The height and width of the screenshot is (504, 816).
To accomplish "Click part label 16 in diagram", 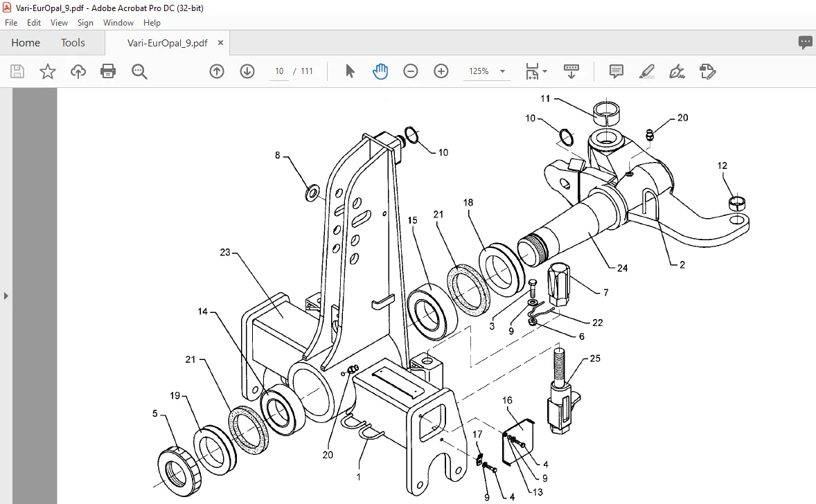I will 507,400.
